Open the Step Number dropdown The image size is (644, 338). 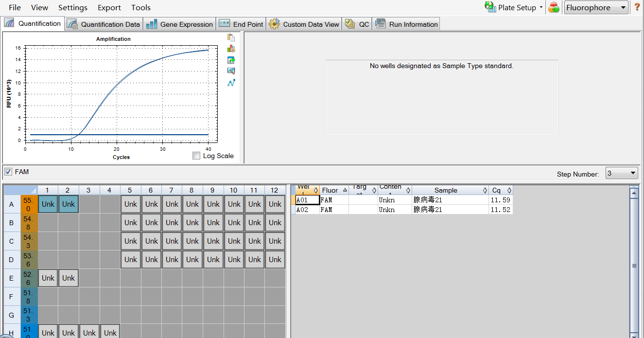tap(622, 173)
